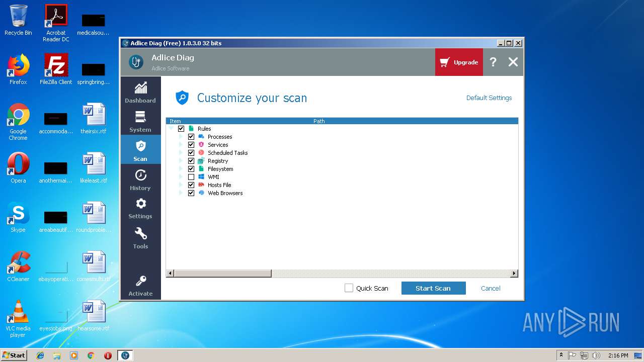The width and height of the screenshot is (644, 362).
Task: Click the Start Scan button
Action: tap(433, 288)
